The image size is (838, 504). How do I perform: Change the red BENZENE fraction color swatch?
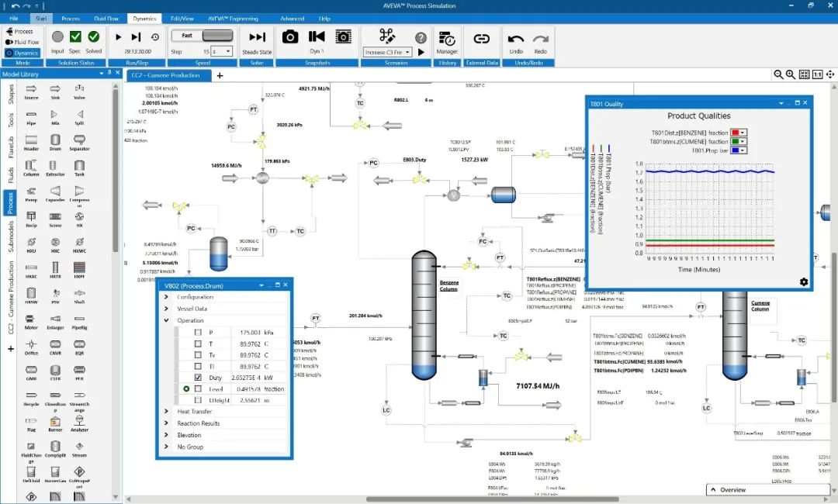[x=739, y=133]
